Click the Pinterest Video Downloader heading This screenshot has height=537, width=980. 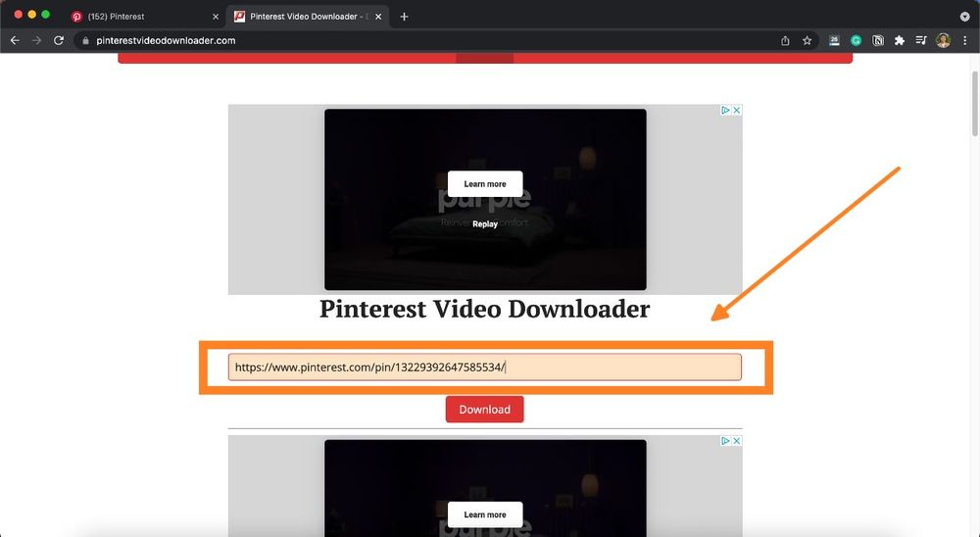tap(484, 309)
